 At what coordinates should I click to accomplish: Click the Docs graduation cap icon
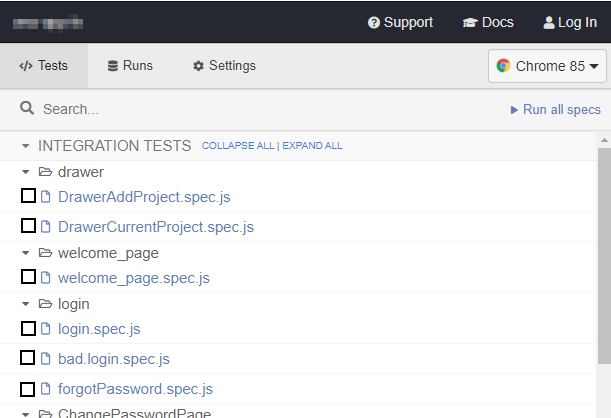(x=470, y=23)
